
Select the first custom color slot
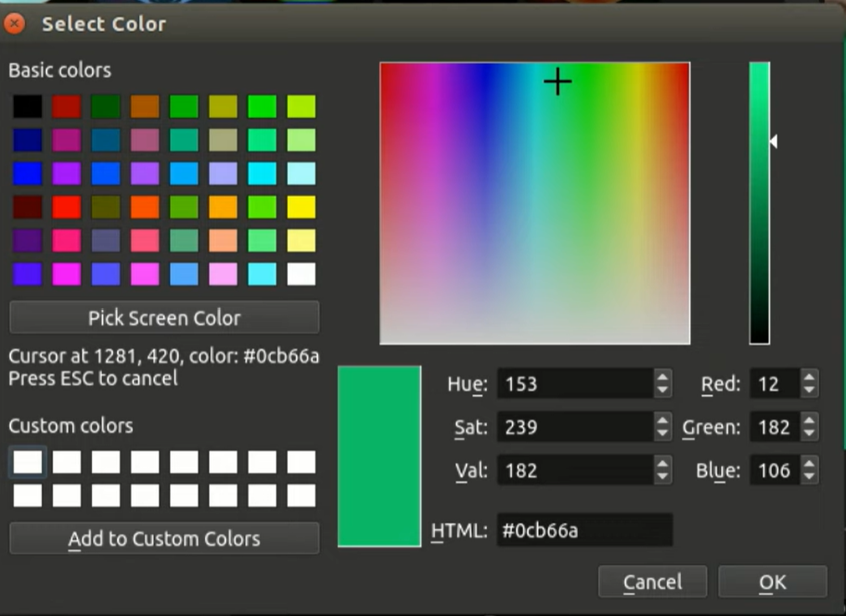coord(28,462)
